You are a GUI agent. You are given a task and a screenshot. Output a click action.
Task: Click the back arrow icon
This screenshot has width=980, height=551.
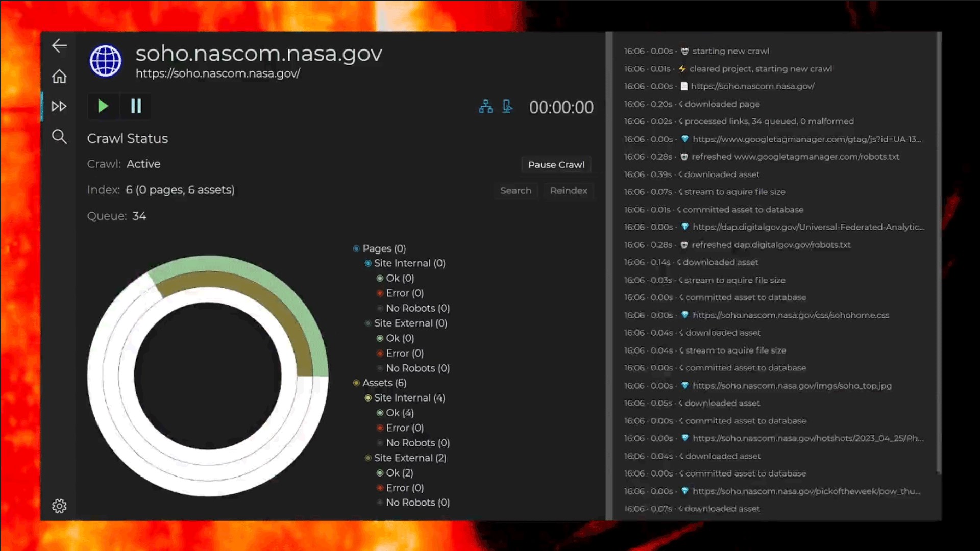coord(59,45)
